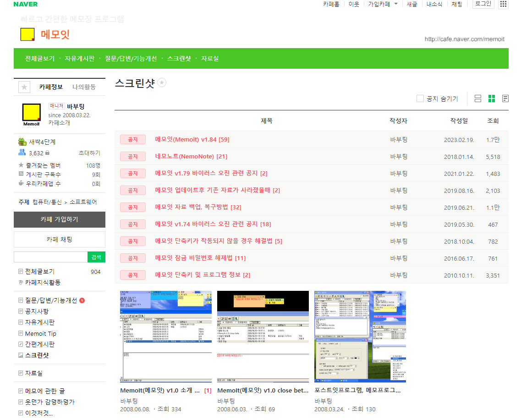This screenshot has height=420, width=532.
Task: Open 전체글보기 in green navigation bar
Action: [40, 58]
